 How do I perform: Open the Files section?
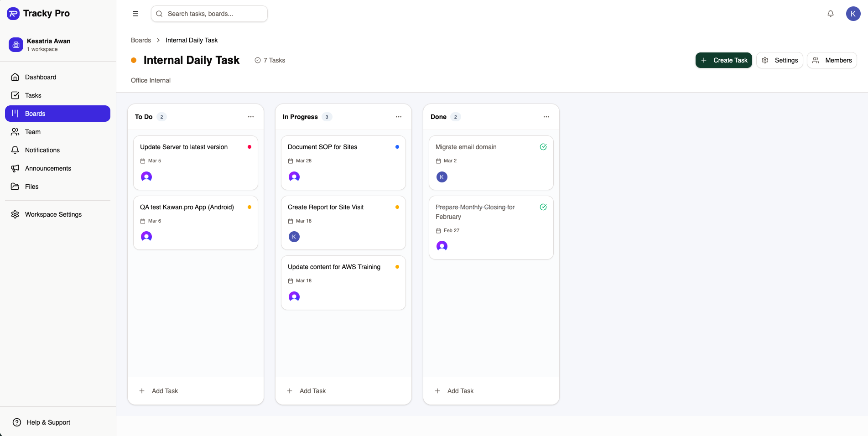click(31, 186)
